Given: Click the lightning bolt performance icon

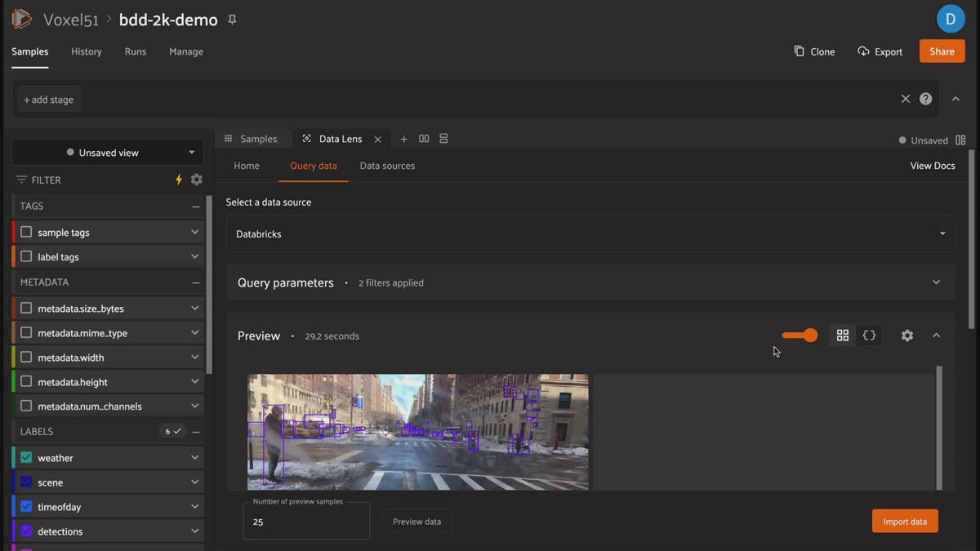Looking at the screenshot, I should coord(179,180).
